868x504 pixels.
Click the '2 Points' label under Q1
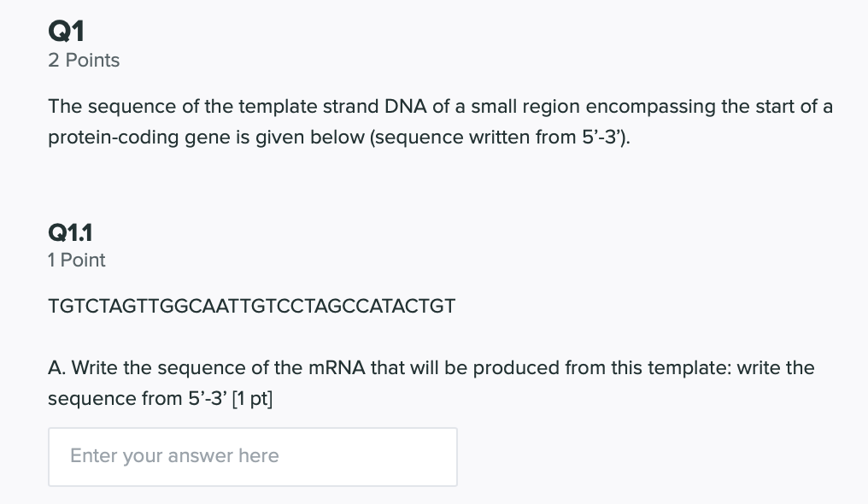pos(83,60)
